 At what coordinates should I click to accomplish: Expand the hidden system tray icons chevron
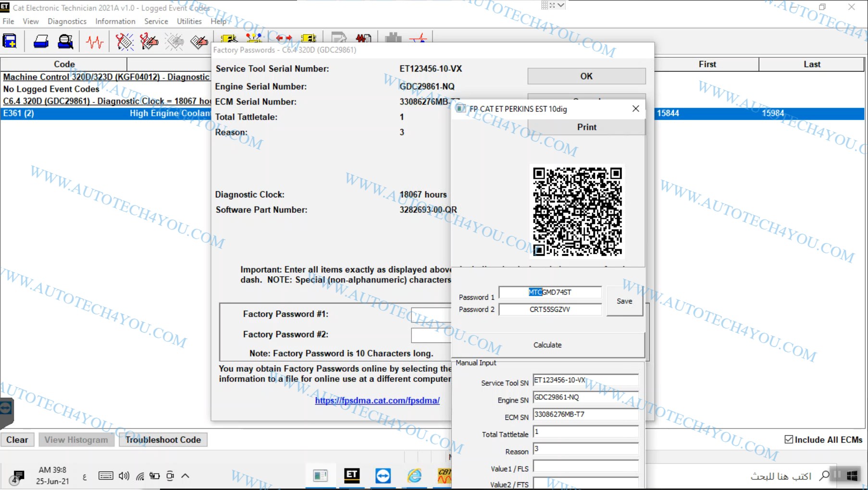[186, 476]
